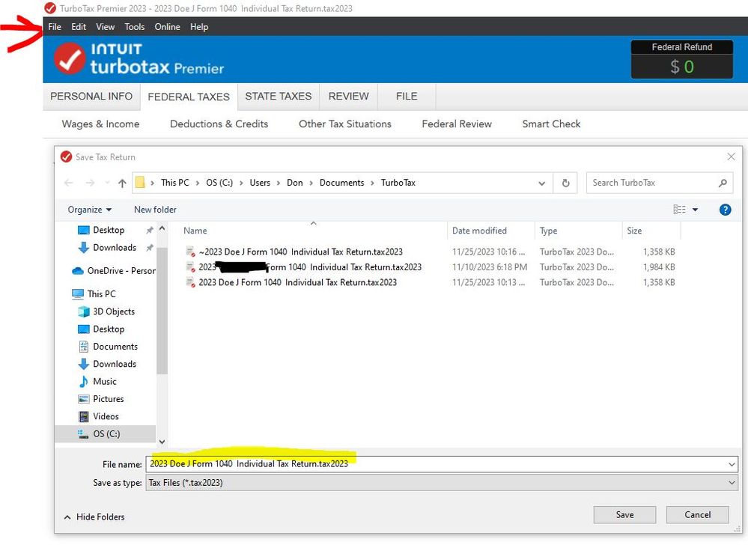Open the Organize dropdown menu
This screenshot has height=560, width=748.
click(x=89, y=210)
